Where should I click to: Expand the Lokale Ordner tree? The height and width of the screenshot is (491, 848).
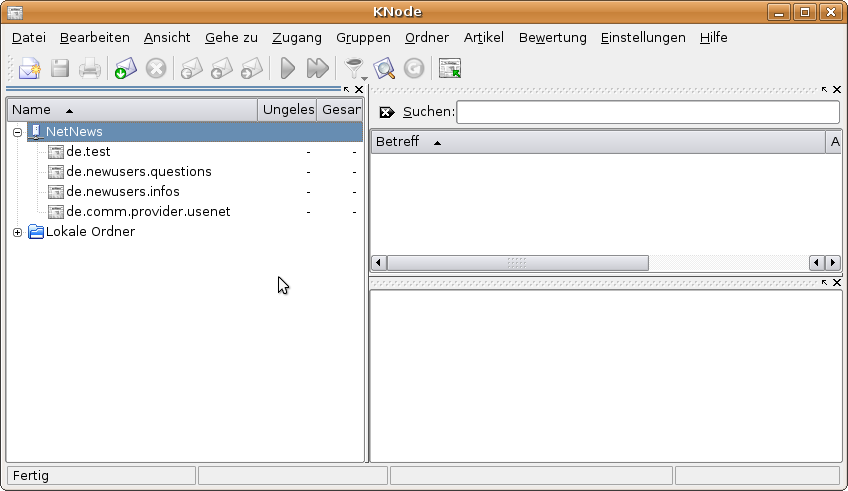point(18,232)
